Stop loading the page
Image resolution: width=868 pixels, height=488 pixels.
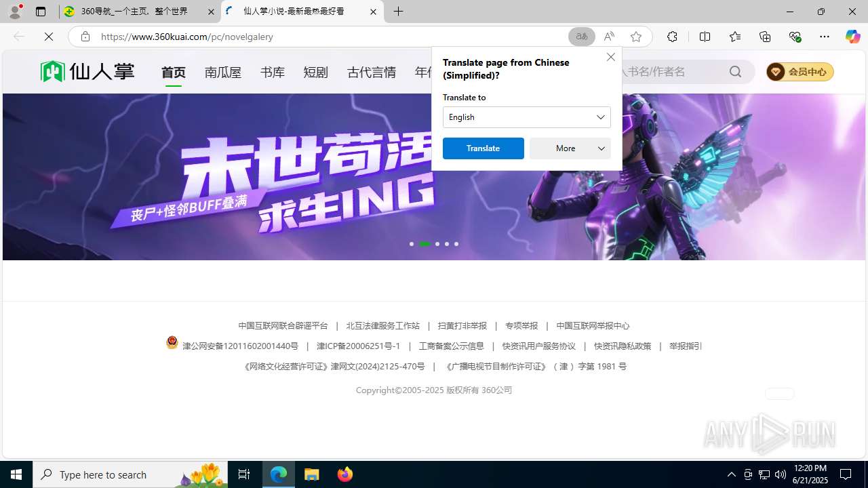pos(49,37)
